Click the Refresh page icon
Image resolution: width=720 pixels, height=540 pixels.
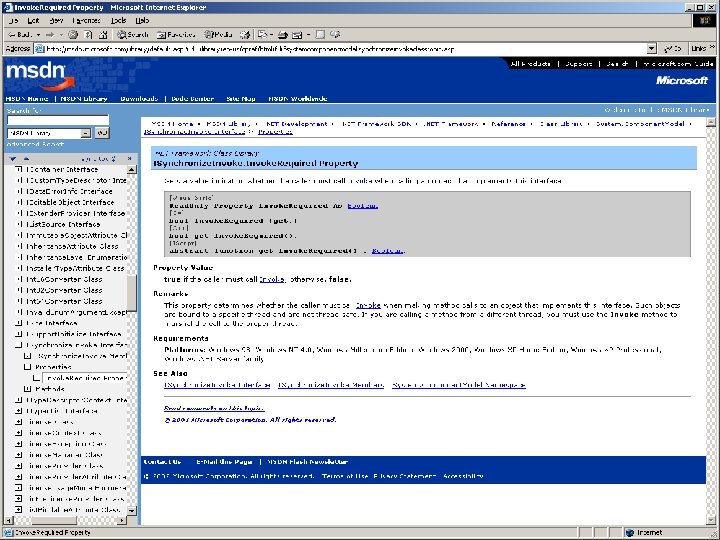pos(88,34)
